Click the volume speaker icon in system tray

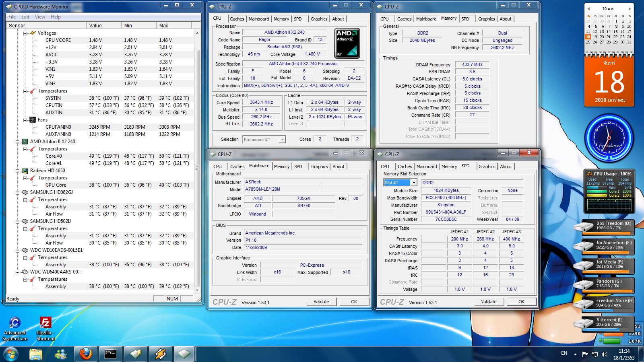tap(604, 354)
